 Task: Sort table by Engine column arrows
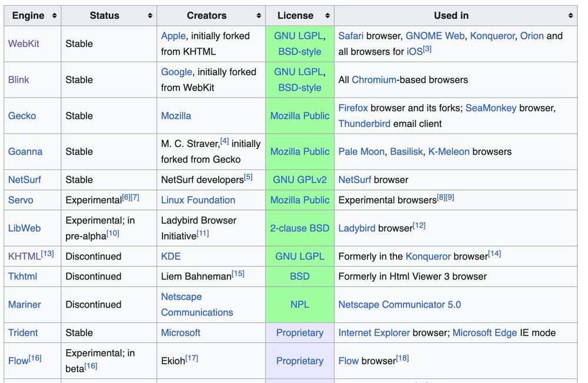pos(54,16)
